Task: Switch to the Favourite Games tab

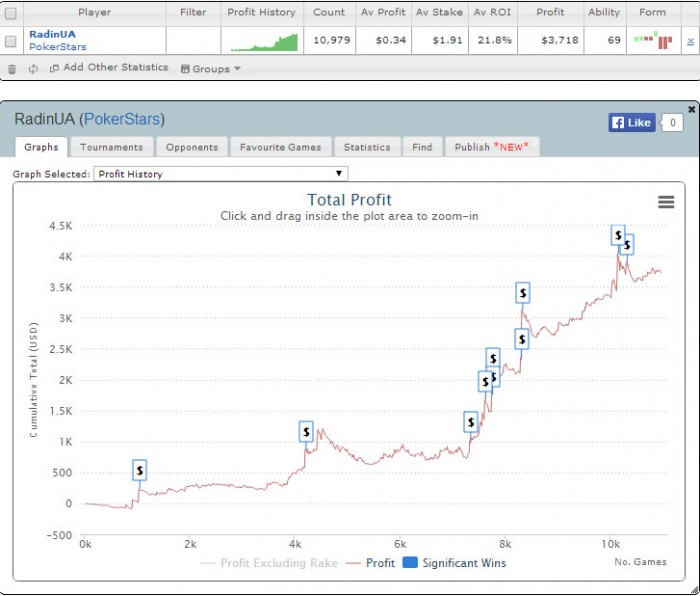Action: point(280,147)
